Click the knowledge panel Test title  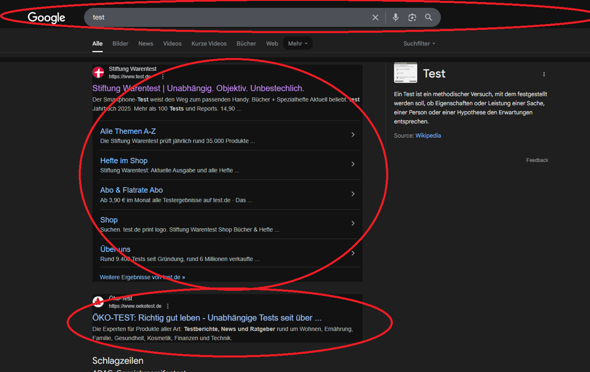pos(434,74)
